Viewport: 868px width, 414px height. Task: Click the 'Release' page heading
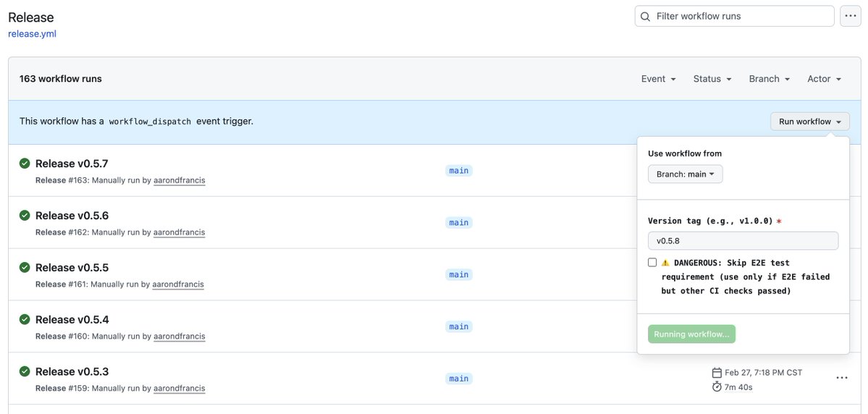tap(31, 17)
